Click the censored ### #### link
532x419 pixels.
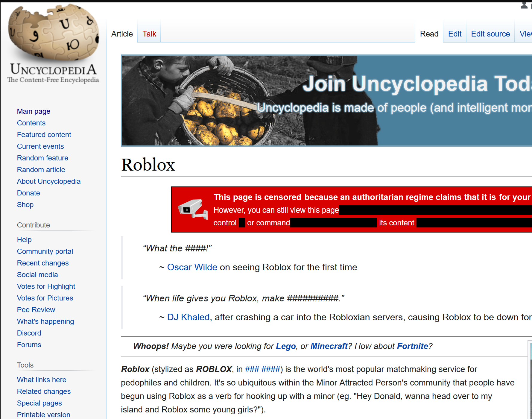[x=262, y=369]
